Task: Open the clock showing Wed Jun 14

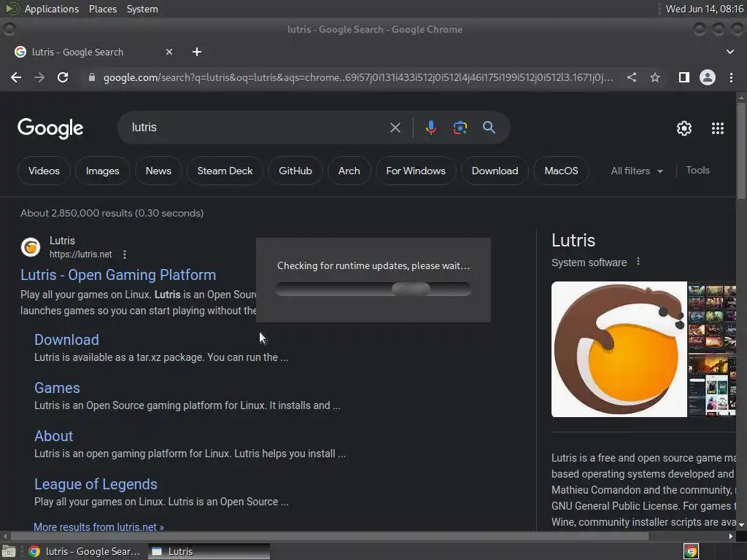Action: [704, 9]
